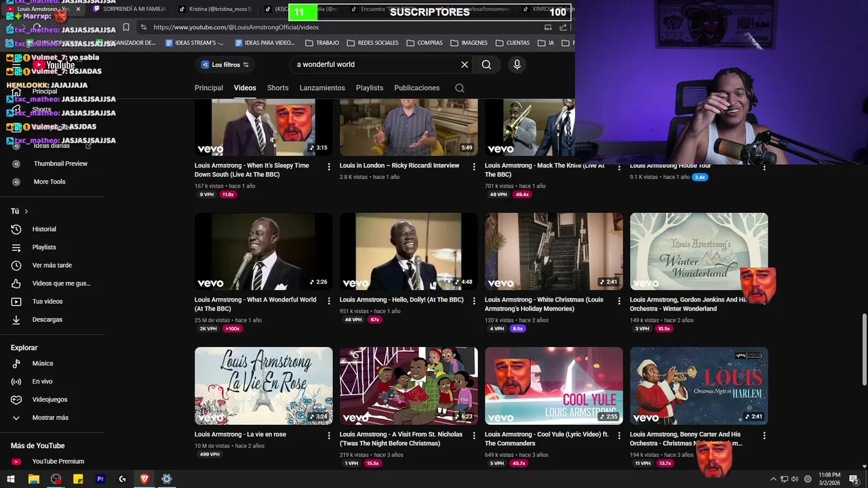Open 'Ideas diarias' in the sidebar
868x488 pixels.
[x=52, y=146]
